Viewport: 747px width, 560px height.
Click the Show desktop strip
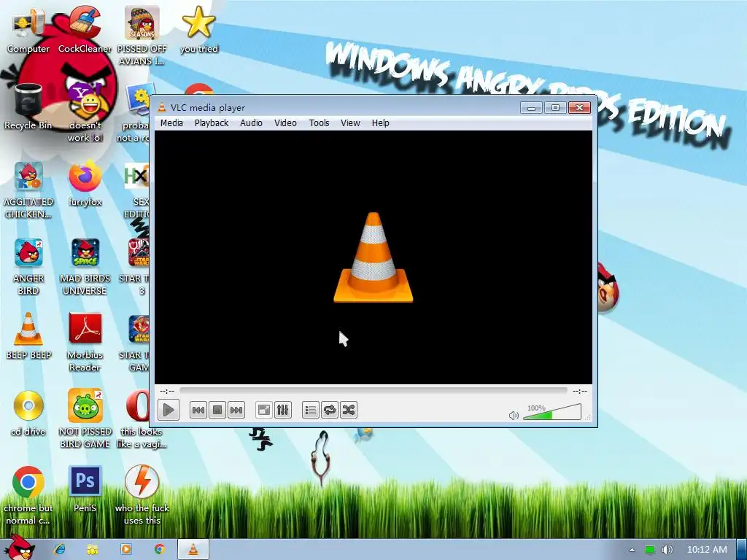(x=742, y=549)
